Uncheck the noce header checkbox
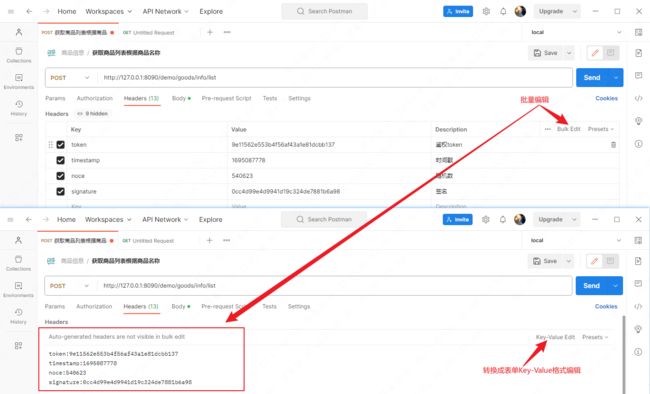Viewport: 650px width, 394px height. click(61, 176)
